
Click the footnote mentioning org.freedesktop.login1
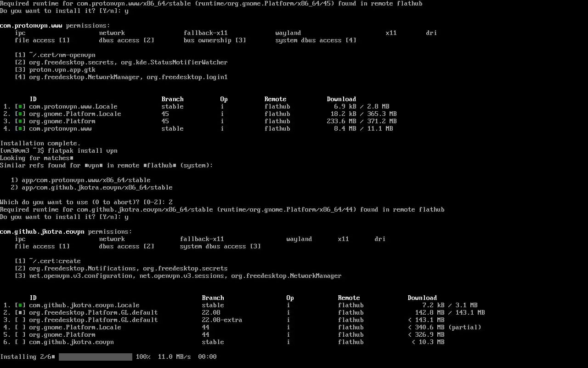[121, 77]
